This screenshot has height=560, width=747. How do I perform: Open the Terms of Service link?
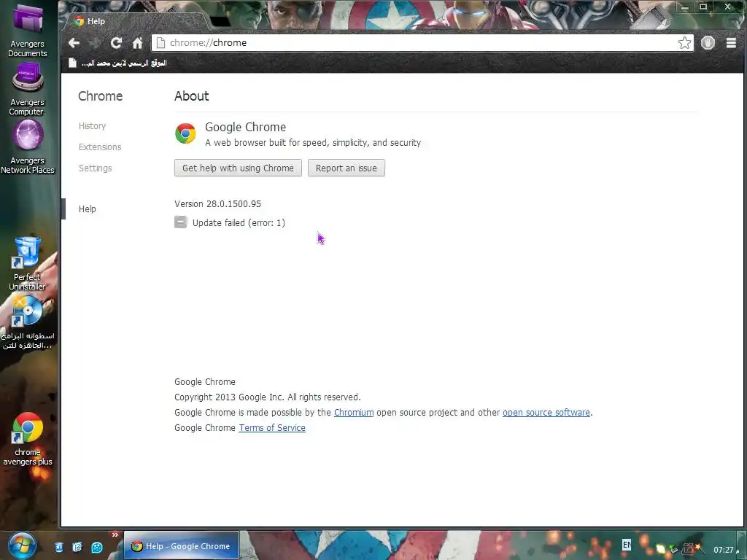coord(272,427)
